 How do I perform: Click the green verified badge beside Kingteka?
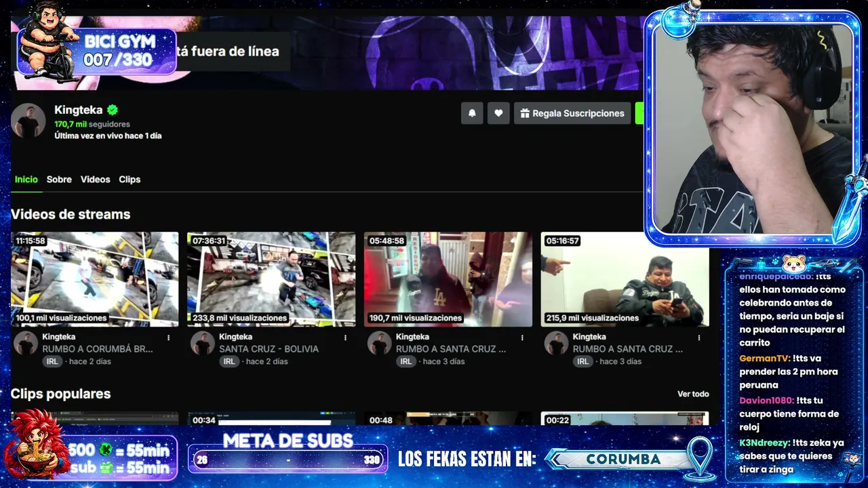(x=113, y=110)
